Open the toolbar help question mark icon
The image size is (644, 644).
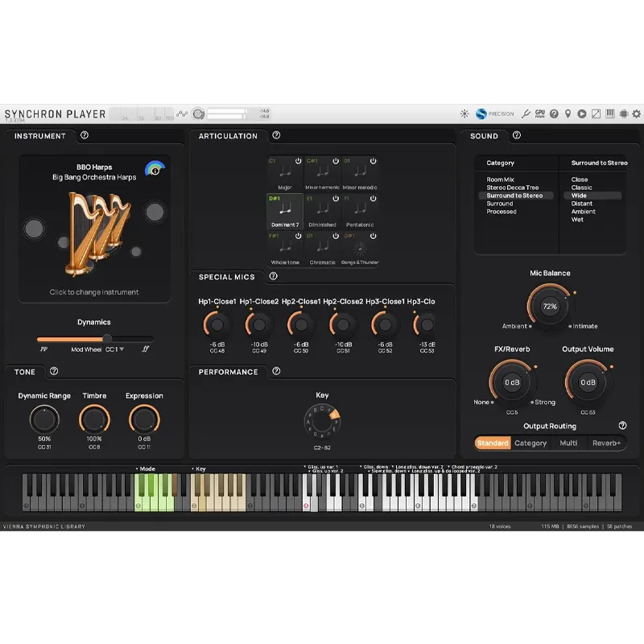click(554, 114)
